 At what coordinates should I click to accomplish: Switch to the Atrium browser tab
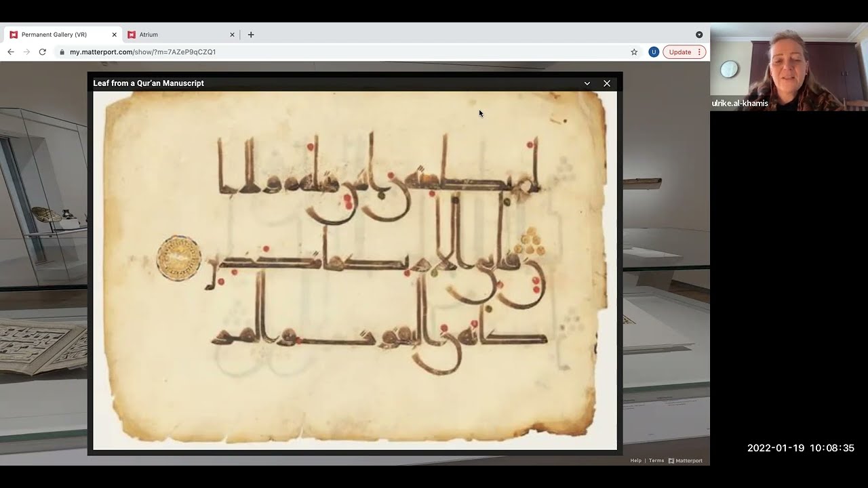point(180,35)
